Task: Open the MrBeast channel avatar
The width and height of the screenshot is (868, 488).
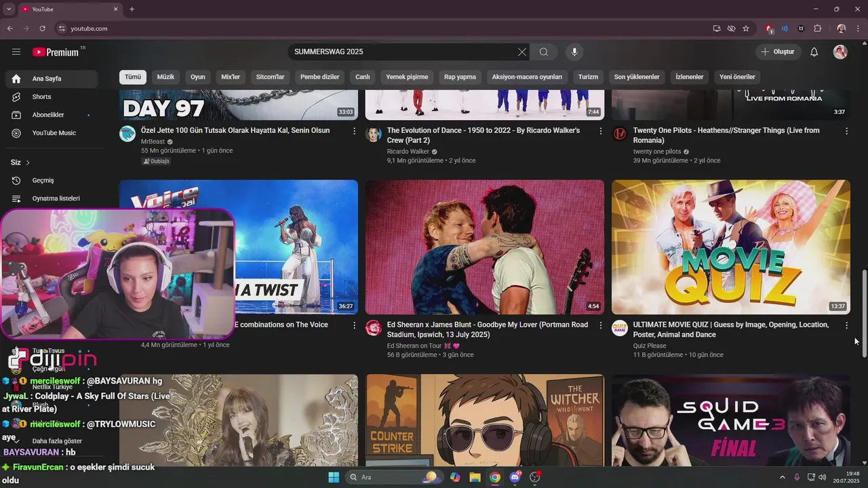Action: tap(127, 134)
